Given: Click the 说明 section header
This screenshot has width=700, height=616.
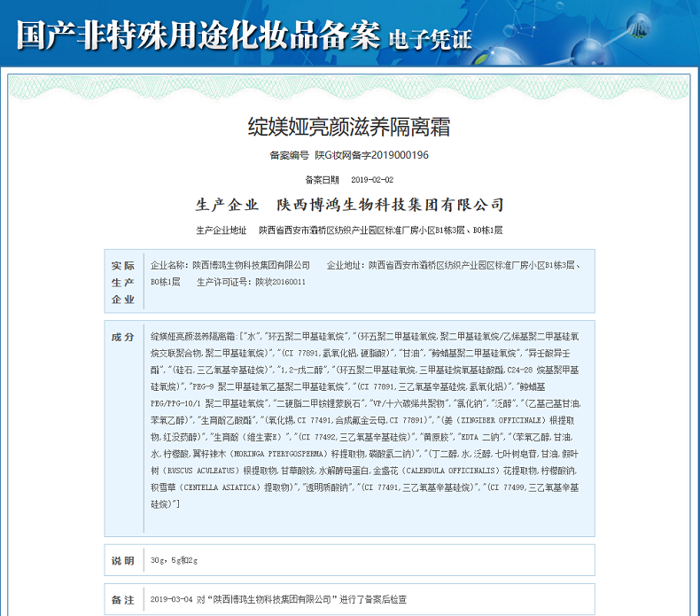Looking at the screenshot, I should pyautogui.click(x=123, y=561).
